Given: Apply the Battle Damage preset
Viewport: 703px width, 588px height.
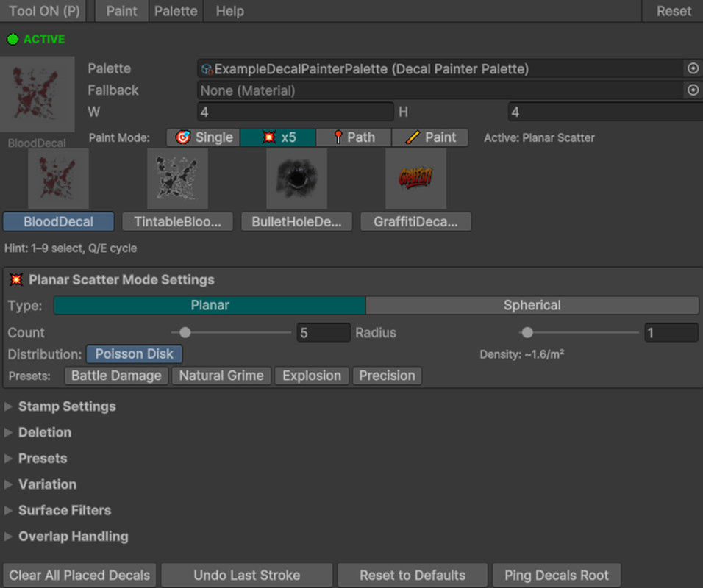Looking at the screenshot, I should [116, 376].
